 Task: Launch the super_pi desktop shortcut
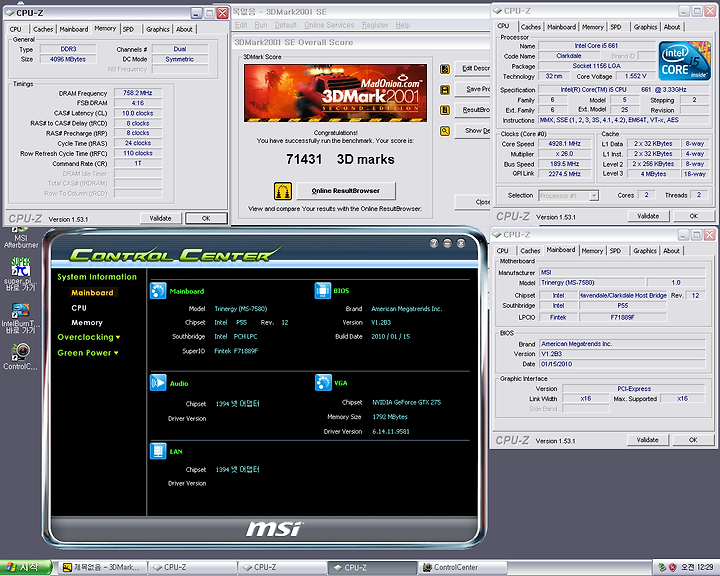pos(20,274)
